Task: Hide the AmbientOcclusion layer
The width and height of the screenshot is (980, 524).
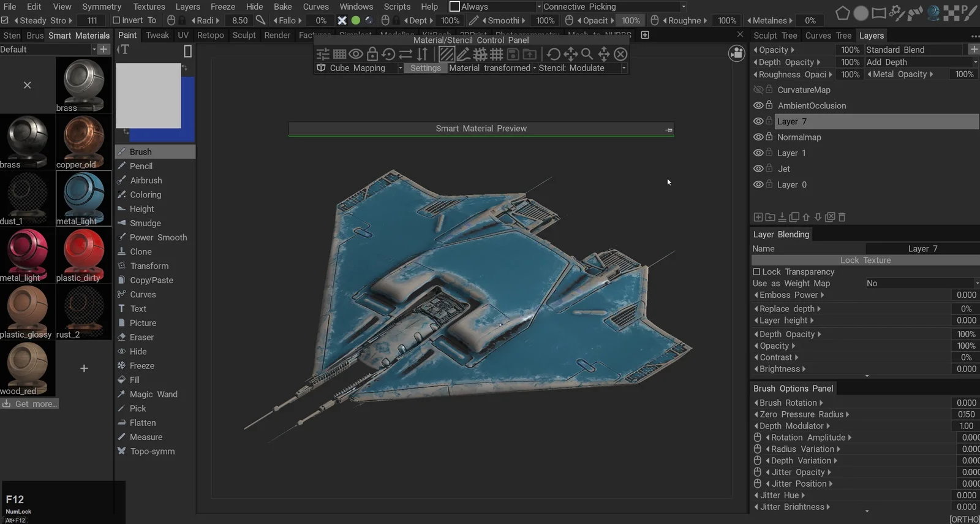Action: pyautogui.click(x=758, y=105)
